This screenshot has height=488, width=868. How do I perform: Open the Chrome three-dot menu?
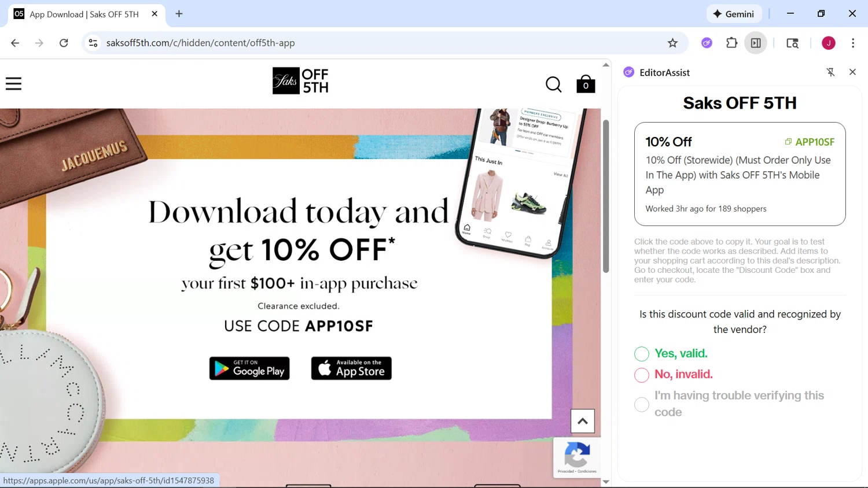pos(853,43)
